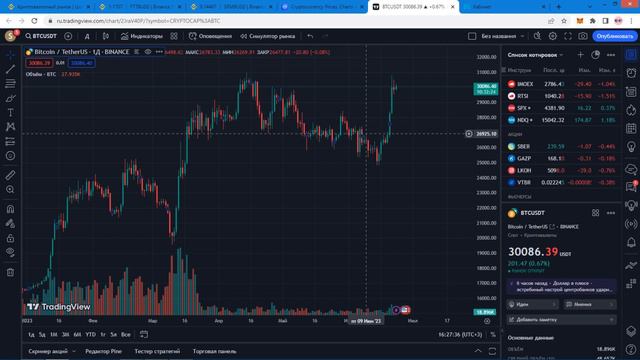Toggle stay in drawing mode

(11, 224)
